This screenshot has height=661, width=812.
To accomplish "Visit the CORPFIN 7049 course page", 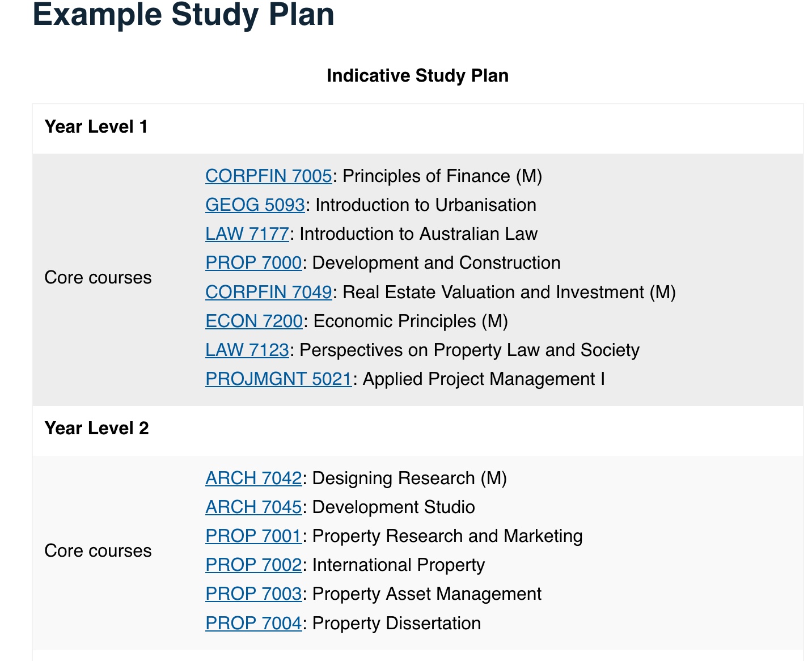I will 268,293.
